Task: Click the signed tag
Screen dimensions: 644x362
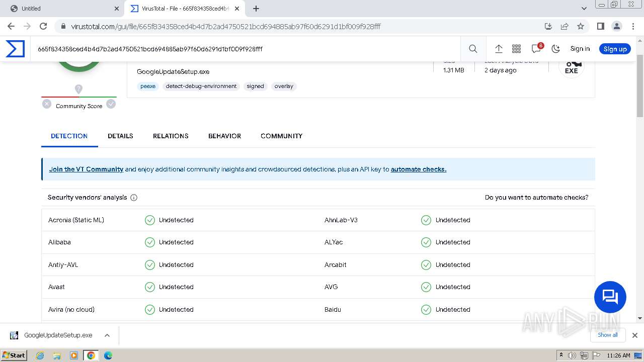Action: pos(255,86)
